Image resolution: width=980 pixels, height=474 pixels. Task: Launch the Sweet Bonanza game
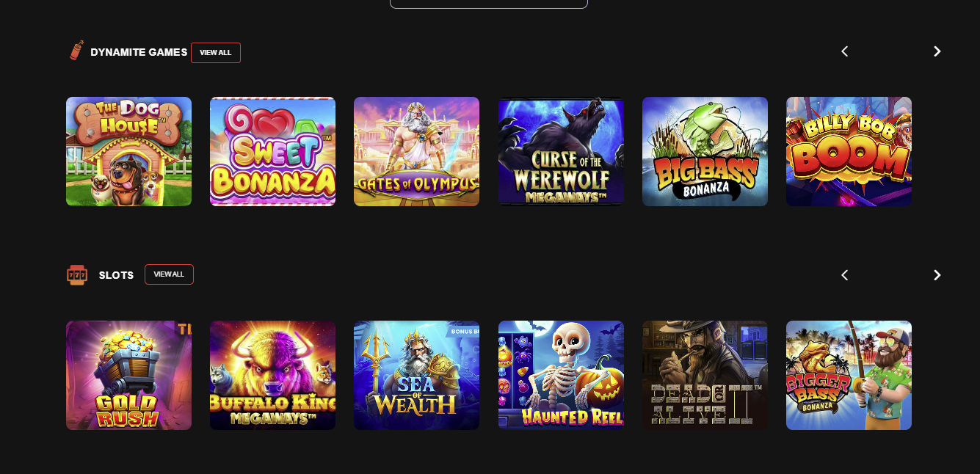click(272, 152)
